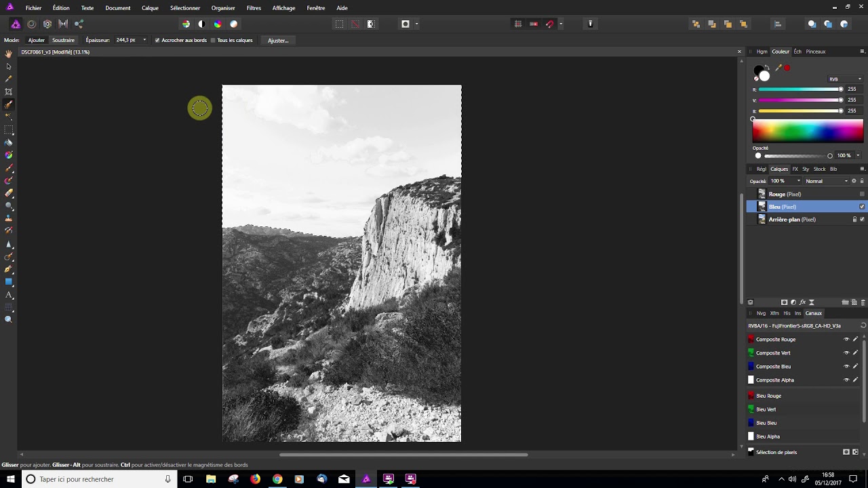Switch to Photo persona icon
The height and width of the screenshot is (488, 868).
click(x=16, y=24)
